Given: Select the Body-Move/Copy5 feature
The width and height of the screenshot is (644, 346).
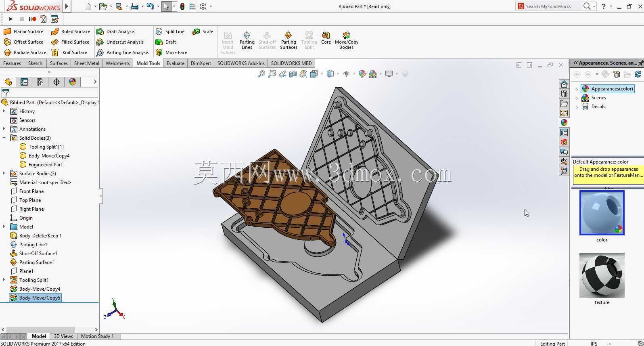Looking at the screenshot, I should coord(35,298).
